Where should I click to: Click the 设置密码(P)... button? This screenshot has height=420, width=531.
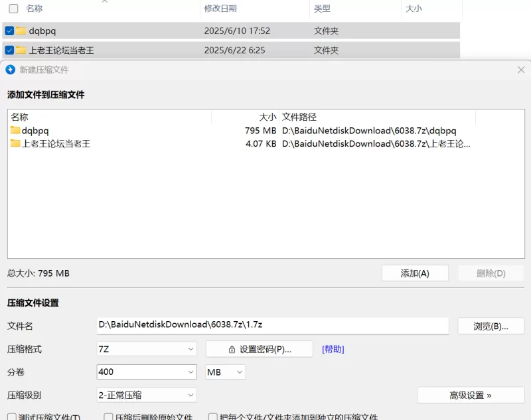coord(260,349)
